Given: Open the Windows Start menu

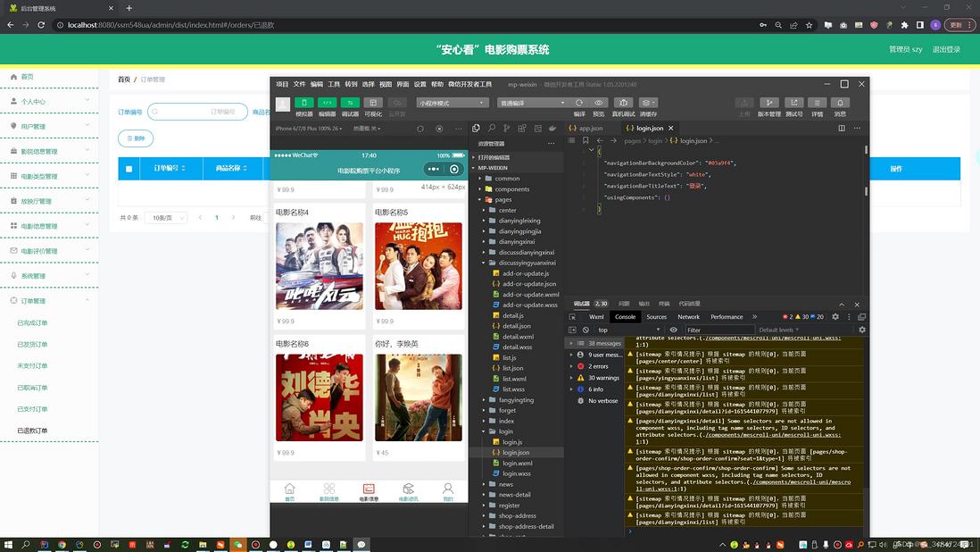Looking at the screenshot, I should click(x=8, y=545).
